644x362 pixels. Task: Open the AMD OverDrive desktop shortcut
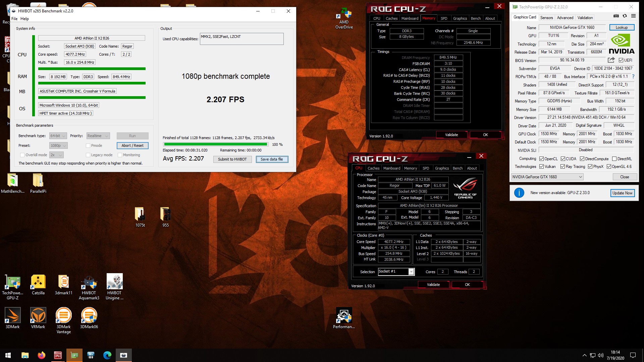pos(344,18)
